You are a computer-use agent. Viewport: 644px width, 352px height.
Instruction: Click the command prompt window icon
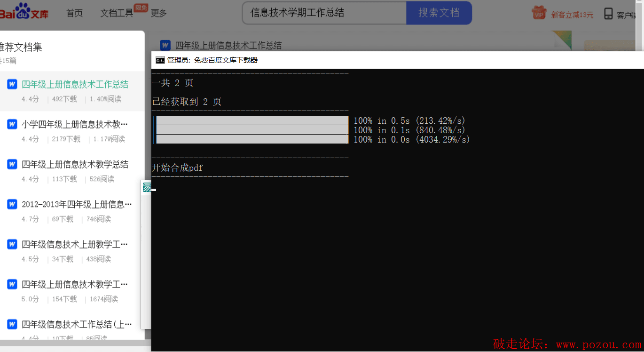[160, 60]
